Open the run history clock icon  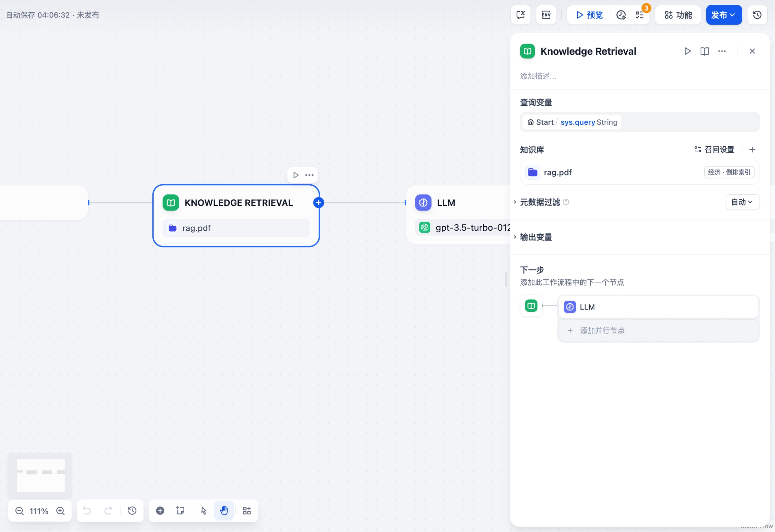621,15
